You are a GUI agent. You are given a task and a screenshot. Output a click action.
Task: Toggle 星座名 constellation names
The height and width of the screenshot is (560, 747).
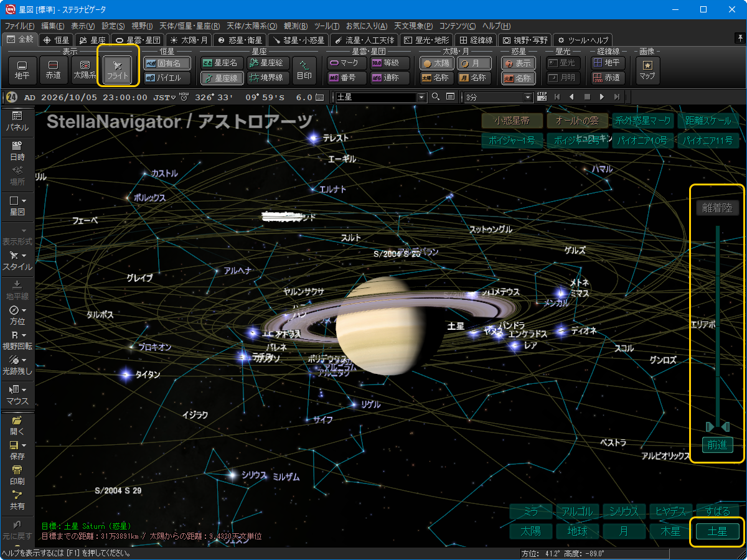[221, 63]
